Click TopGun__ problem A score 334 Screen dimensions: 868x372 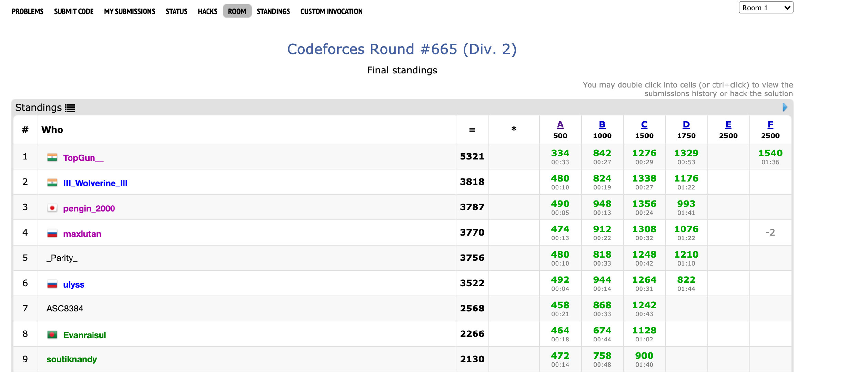560,153
